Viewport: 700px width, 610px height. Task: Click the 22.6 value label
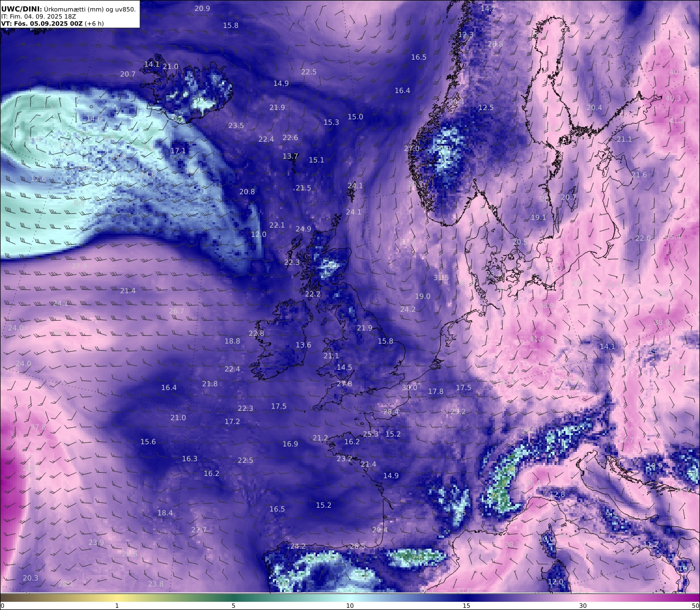[290, 138]
